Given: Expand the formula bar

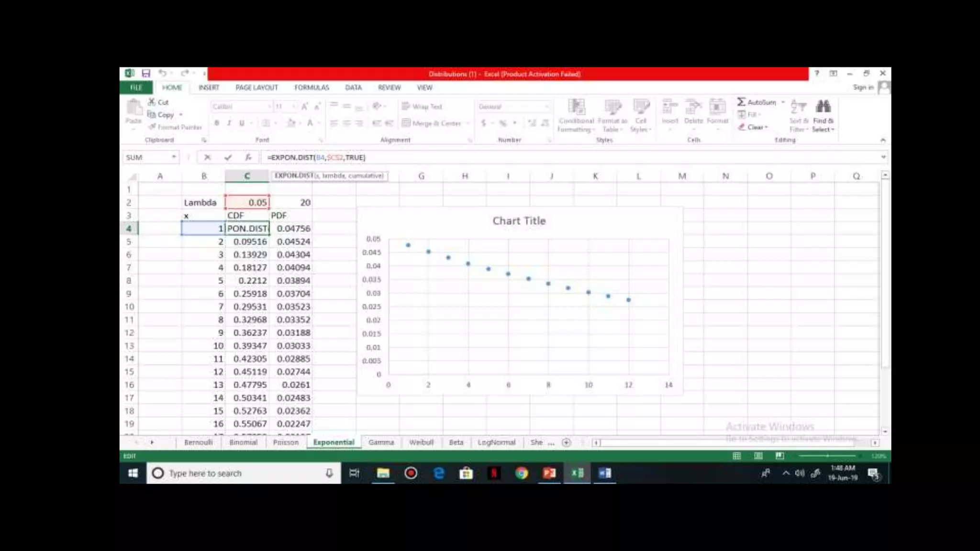Looking at the screenshot, I should coord(883,157).
